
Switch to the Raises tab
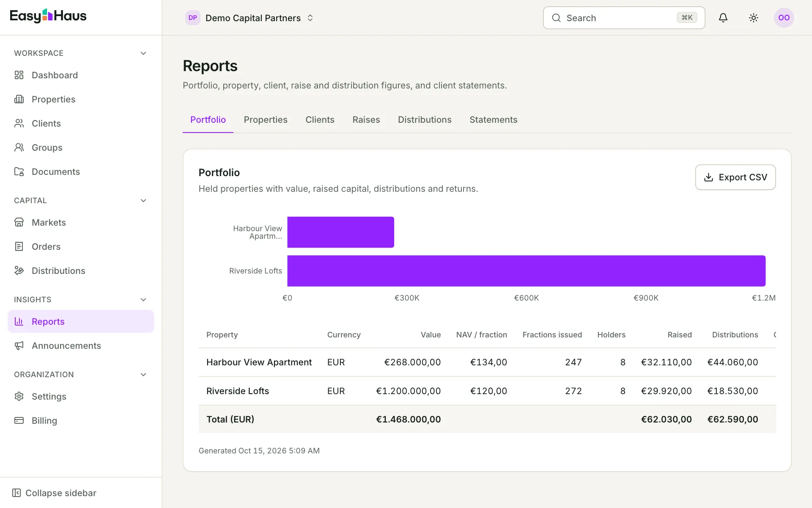[x=366, y=120]
